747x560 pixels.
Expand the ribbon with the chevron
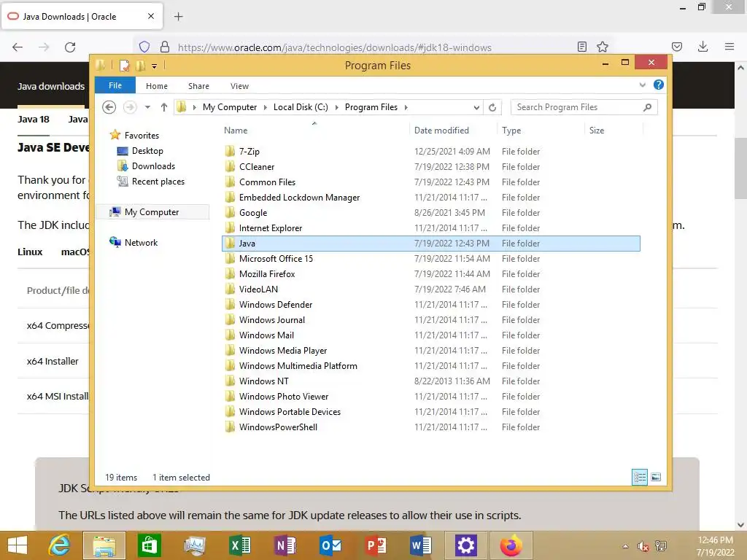pyautogui.click(x=642, y=85)
